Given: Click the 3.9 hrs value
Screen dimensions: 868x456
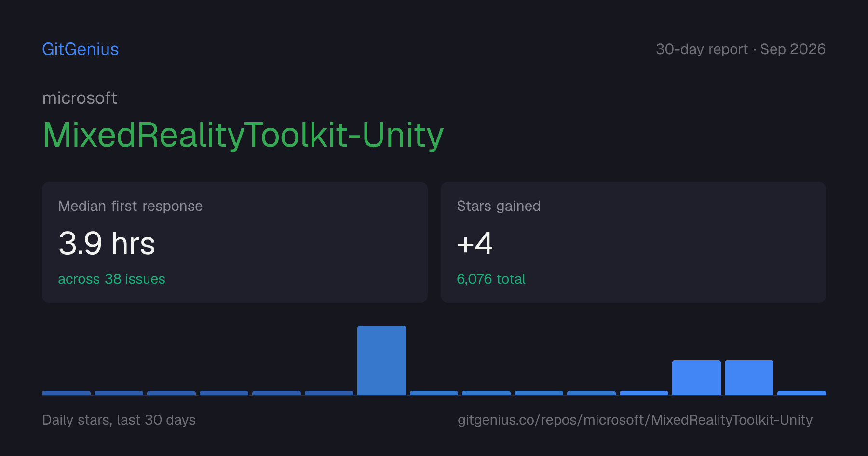Looking at the screenshot, I should pos(107,243).
